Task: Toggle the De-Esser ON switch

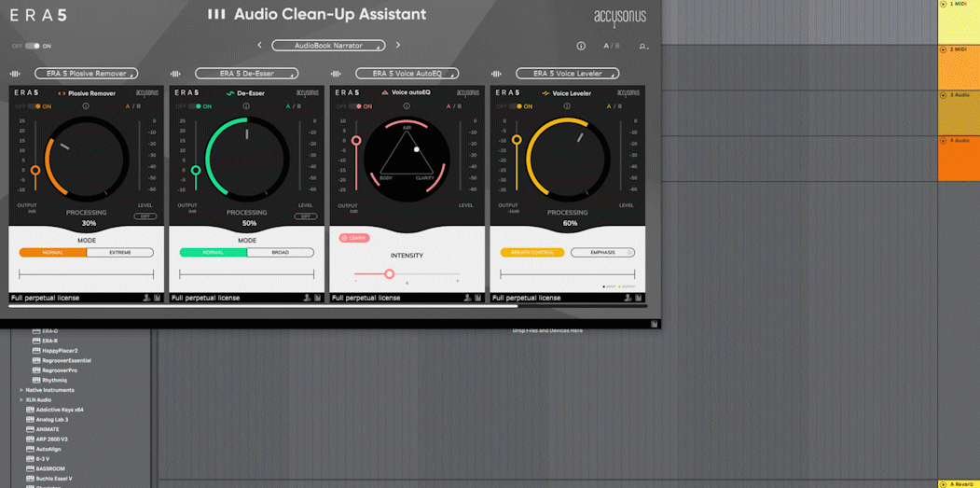Action: pyautogui.click(x=196, y=106)
